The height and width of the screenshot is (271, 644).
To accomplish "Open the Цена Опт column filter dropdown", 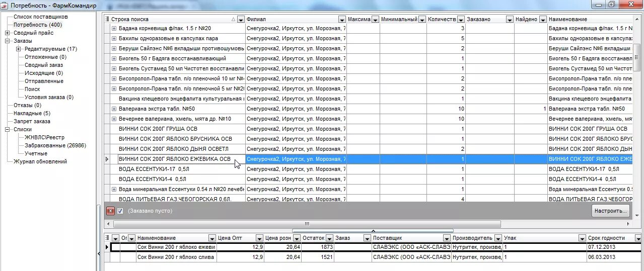I will (259, 238).
